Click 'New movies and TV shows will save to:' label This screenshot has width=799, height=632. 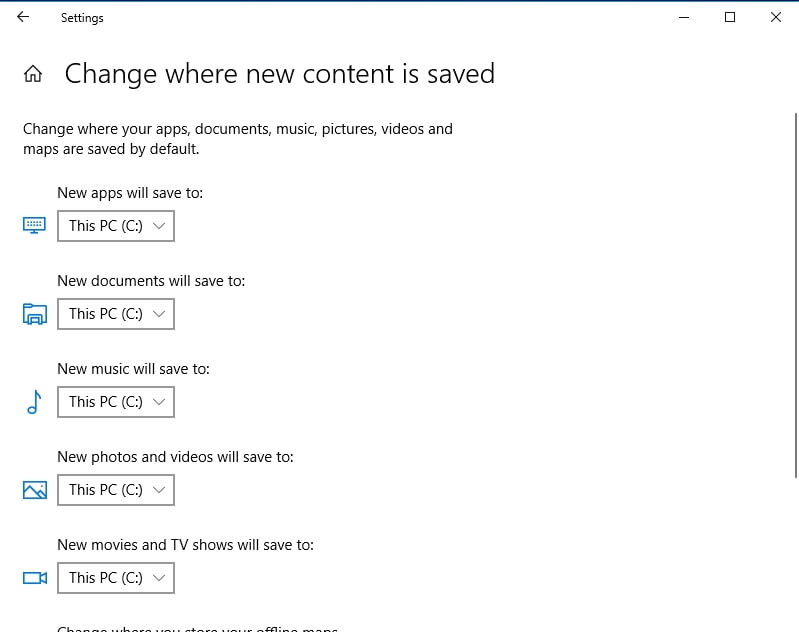coord(185,545)
